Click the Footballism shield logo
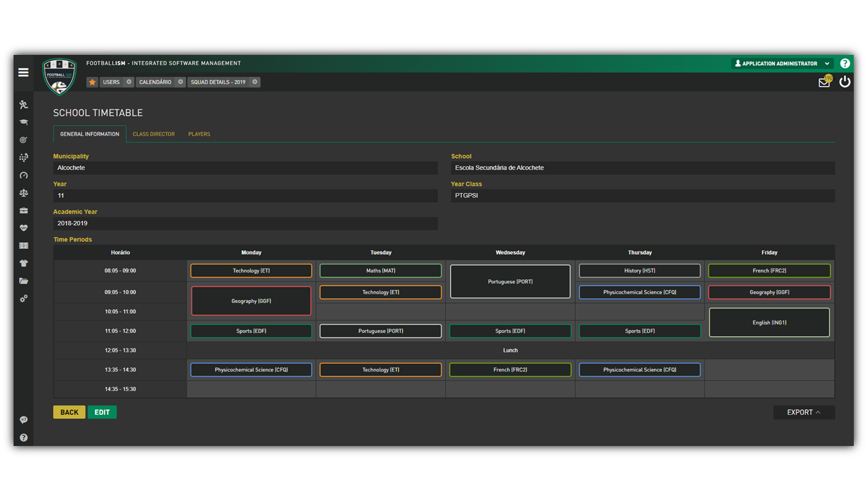 point(60,76)
